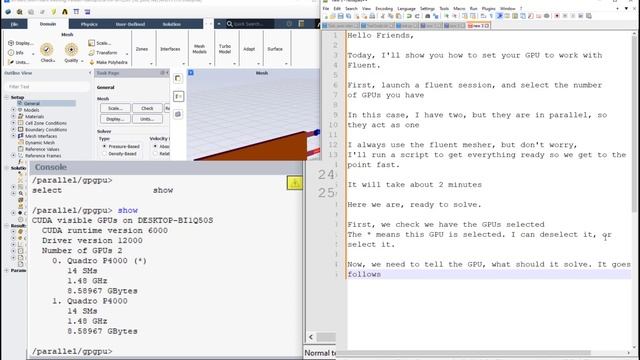Click the top graphics-toolbar icon beside viewport
The width and height of the screenshot is (640, 360).
[178, 78]
